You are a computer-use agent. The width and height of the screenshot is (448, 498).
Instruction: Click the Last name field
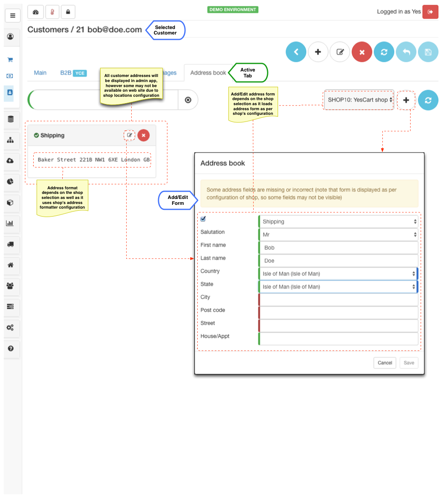click(338, 261)
